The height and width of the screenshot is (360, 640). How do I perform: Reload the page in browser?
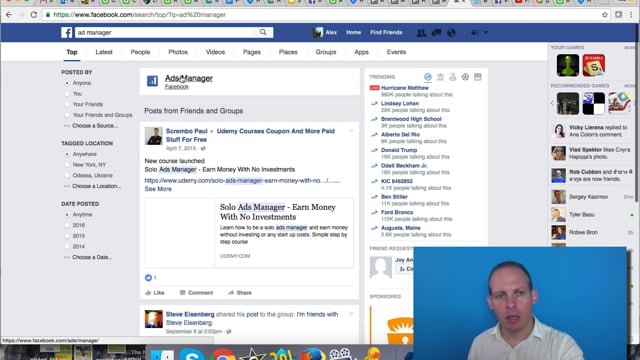[x=34, y=15]
